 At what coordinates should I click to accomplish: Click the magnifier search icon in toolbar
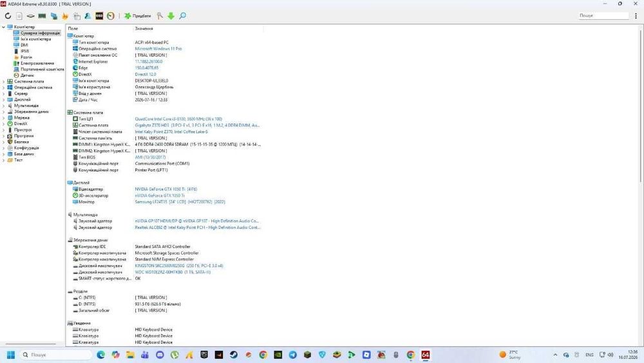tap(182, 15)
